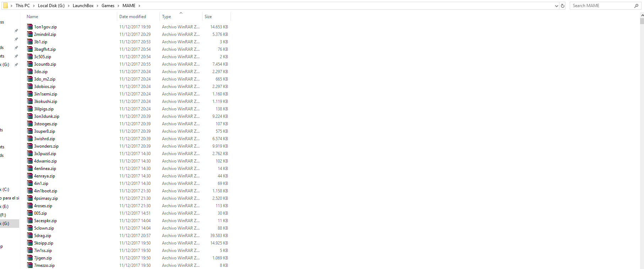The height and width of the screenshot is (269, 644).
Task: Expand the chevron after Local Disk (G:)
Action: [69, 6]
